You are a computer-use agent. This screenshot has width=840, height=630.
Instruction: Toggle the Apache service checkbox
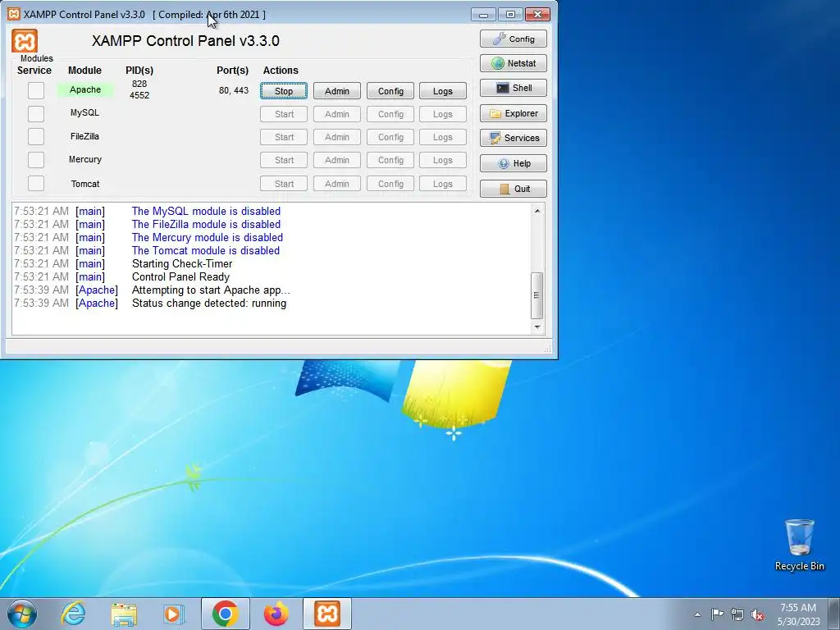(x=36, y=90)
